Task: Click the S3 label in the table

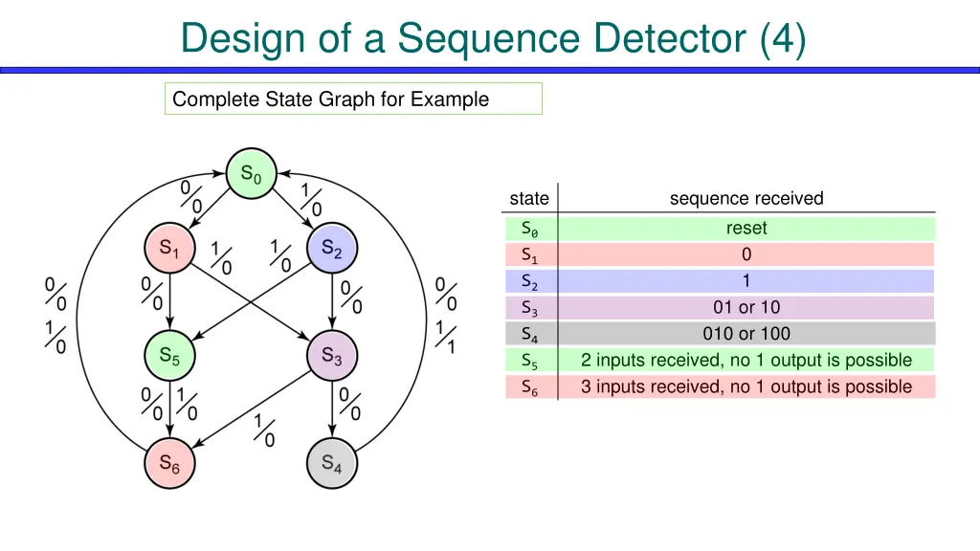Action: (x=530, y=308)
